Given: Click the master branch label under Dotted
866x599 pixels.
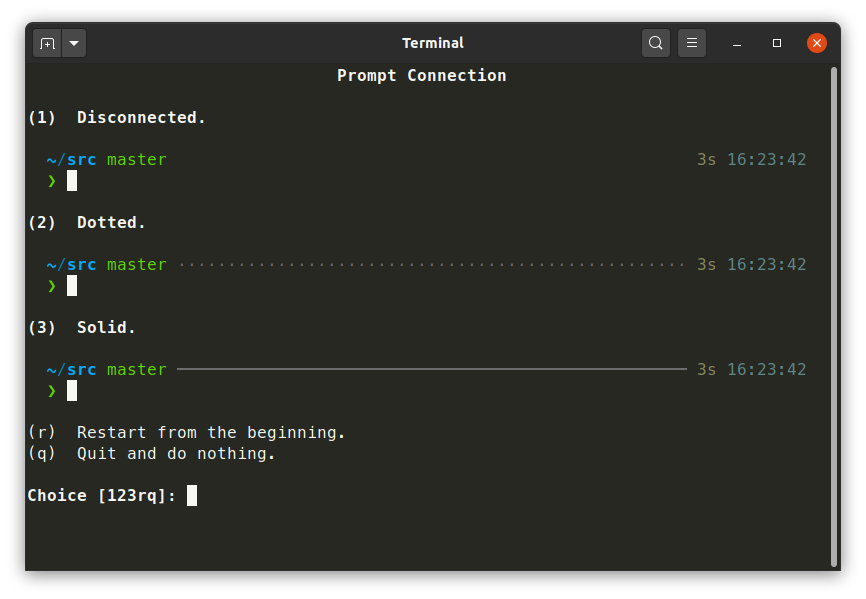Looking at the screenshot, I should pyautogui.click(x=137, y=264).
